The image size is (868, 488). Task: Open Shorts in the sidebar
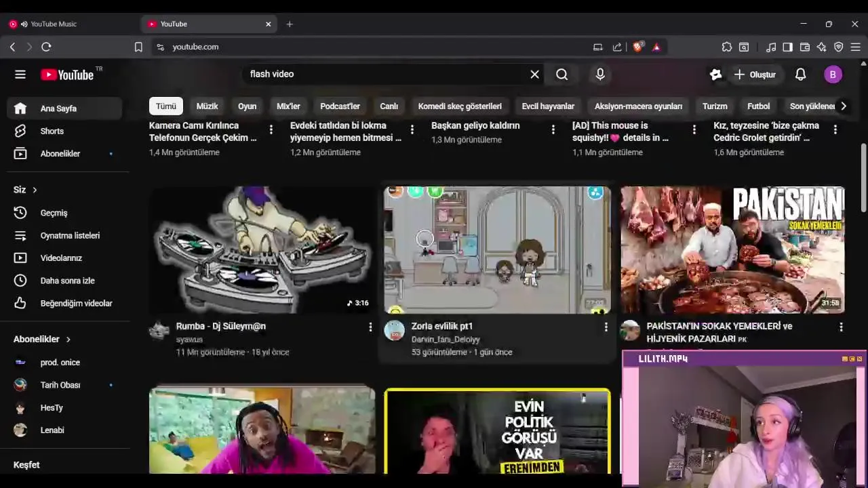coord(64,131)
